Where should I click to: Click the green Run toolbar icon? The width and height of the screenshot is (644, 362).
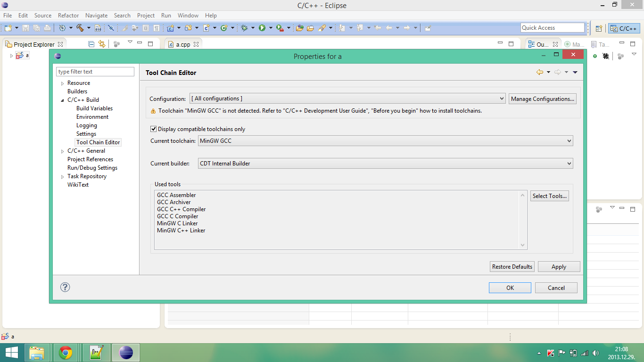(x=262, y=28)
